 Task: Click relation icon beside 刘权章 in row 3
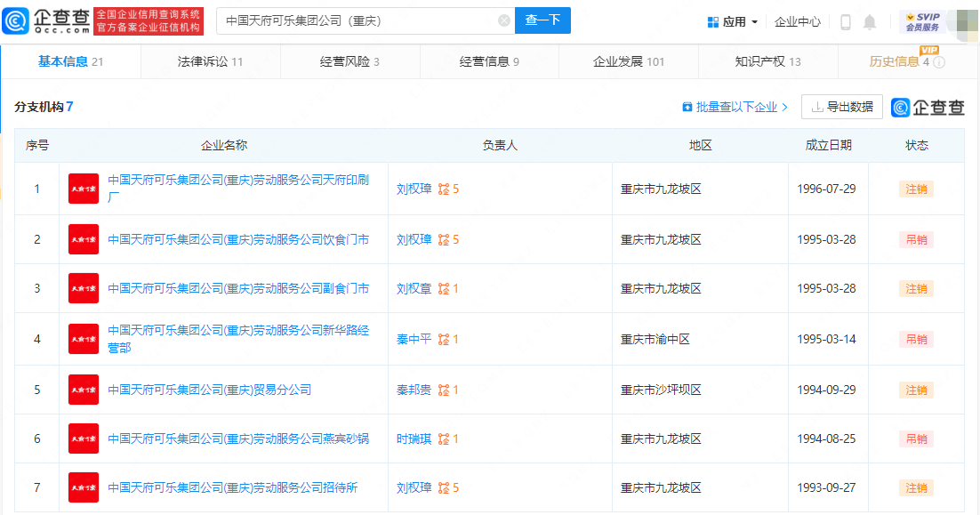point(444,288)
